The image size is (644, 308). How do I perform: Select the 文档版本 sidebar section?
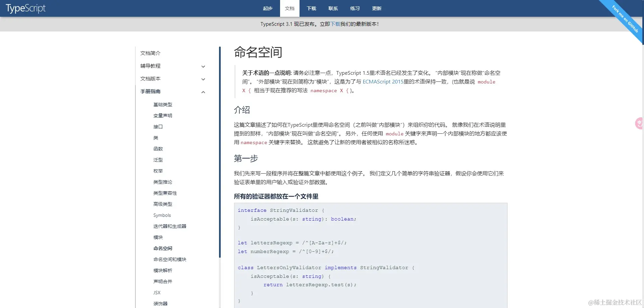pyautogui.click(x=150, y=79)
